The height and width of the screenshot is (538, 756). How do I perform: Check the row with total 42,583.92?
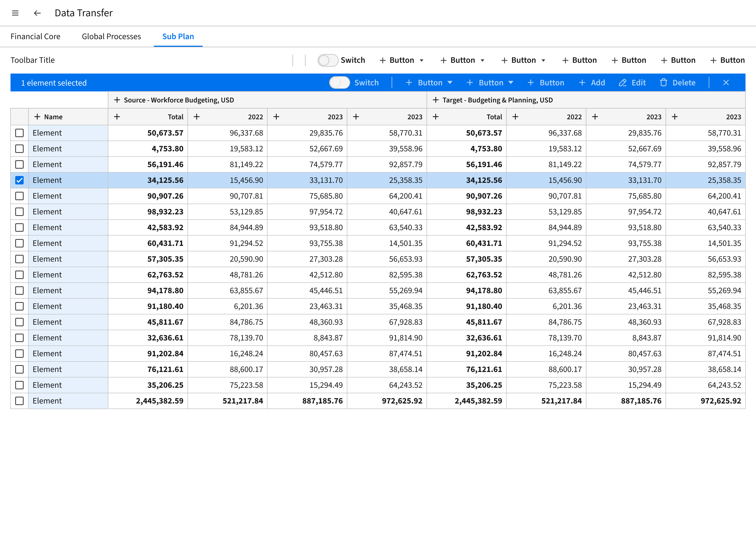click(x=19, y=227)
